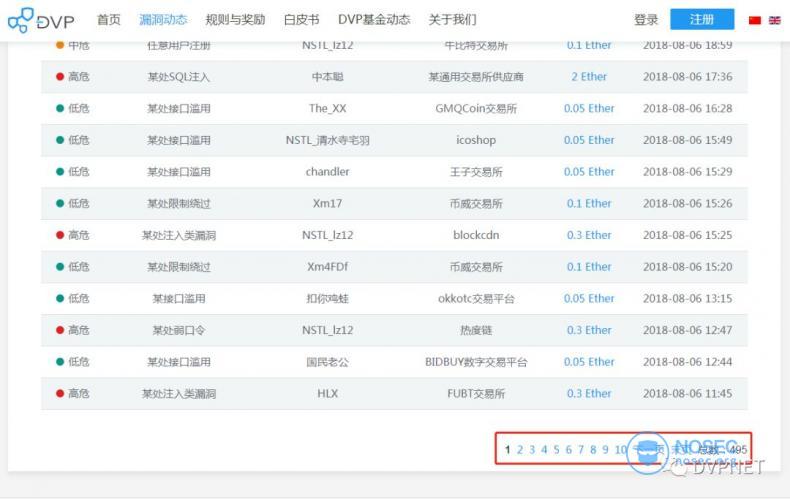This screenshot has width=790, height=499.
Task: Select the GMQCoin交易所 vendor cell
Action: pyautogui.click(x=476, y=108)
